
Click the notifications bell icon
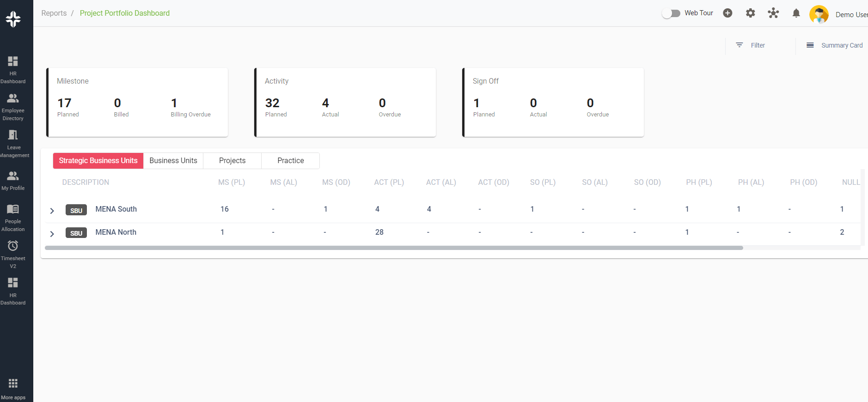click(x=796, y=13)
